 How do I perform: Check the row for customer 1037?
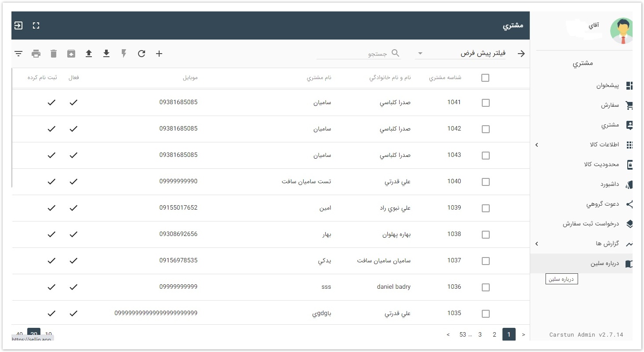(x=485, y=261)
